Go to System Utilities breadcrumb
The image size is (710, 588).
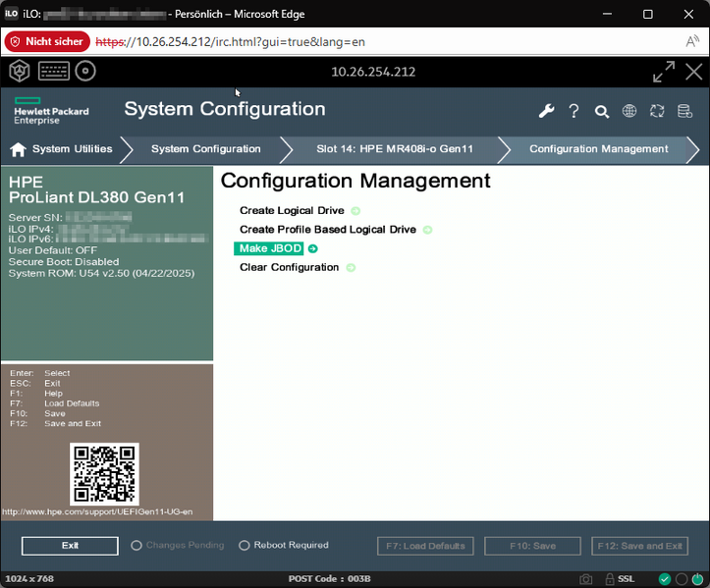click(x=72, y=149)
